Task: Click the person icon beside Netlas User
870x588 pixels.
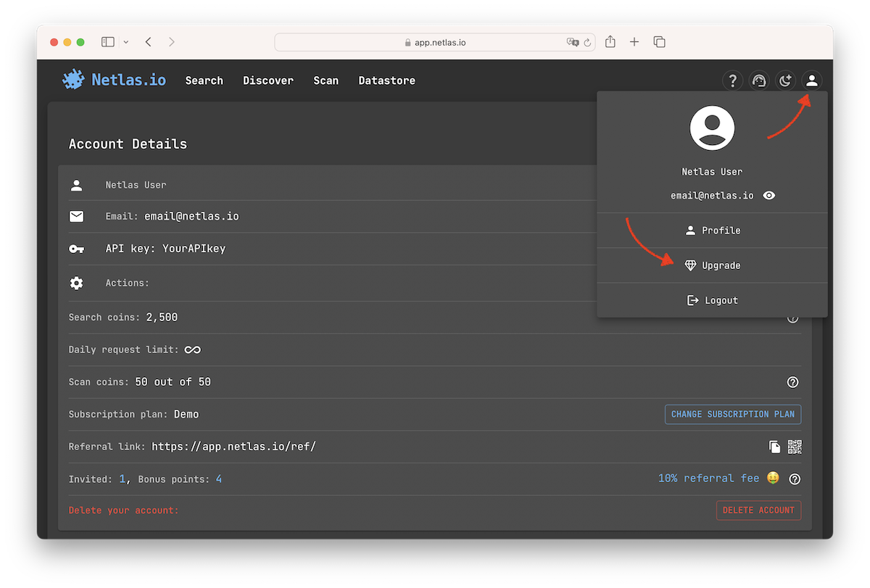Action: tap(76, 185)
